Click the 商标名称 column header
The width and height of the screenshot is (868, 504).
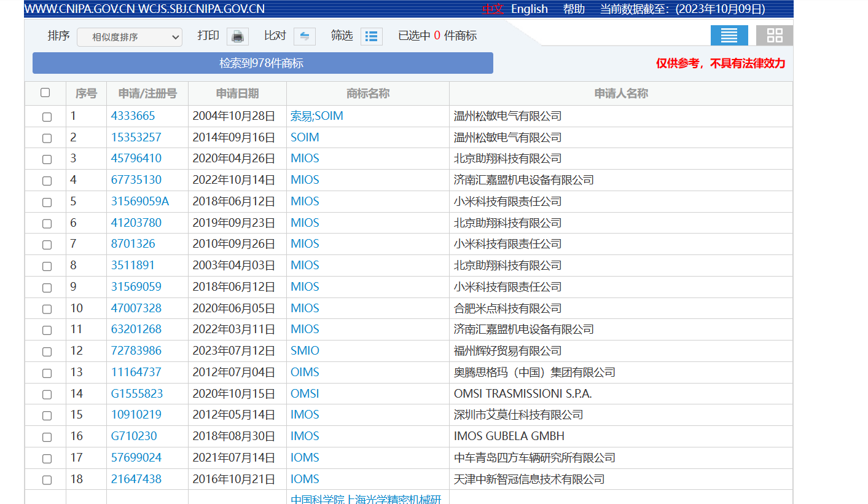(368, 93)
